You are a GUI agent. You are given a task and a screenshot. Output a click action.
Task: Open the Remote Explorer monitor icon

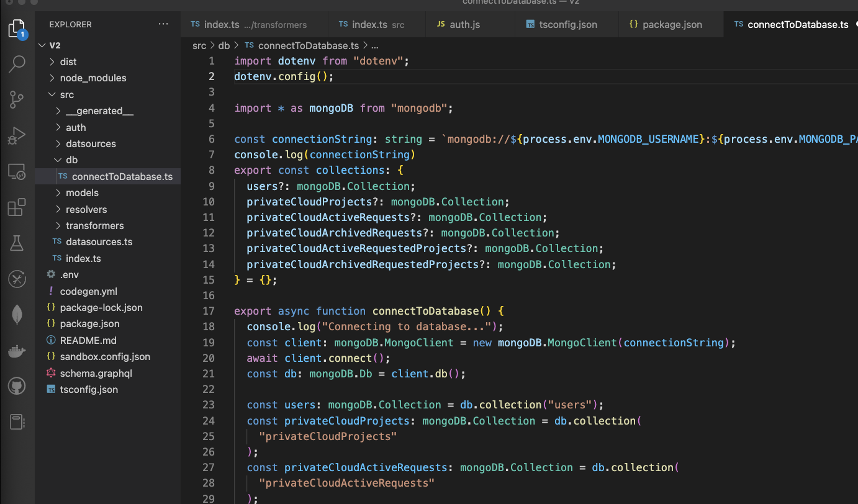click(x=17, y=172)
